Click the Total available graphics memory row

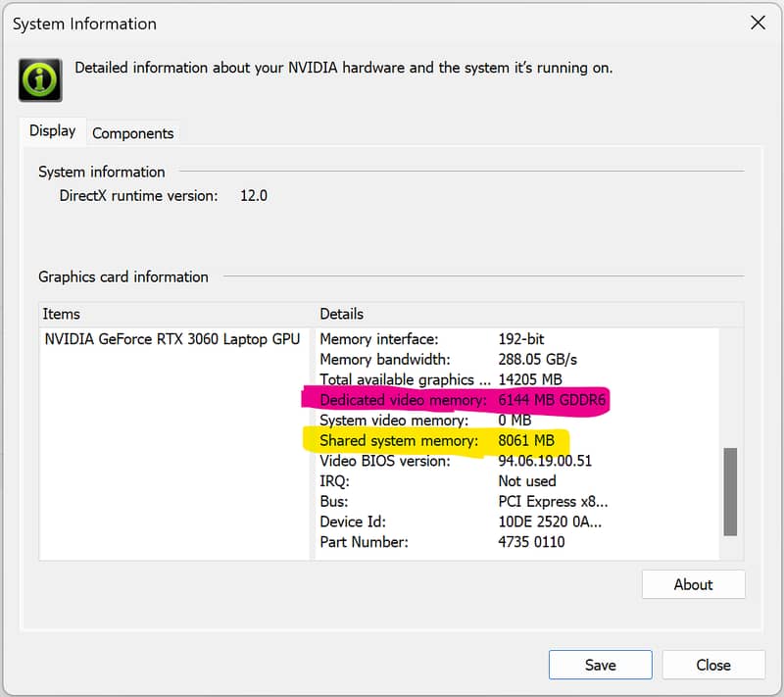tap(405, 379)
